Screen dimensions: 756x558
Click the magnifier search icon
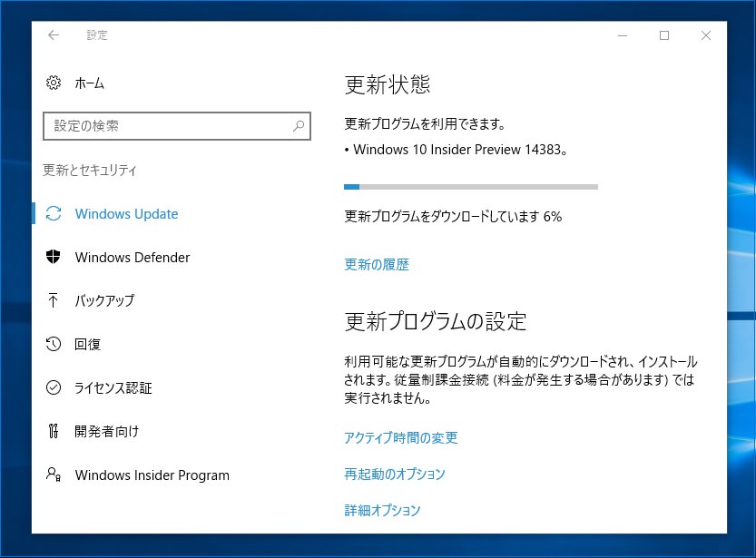(299, 126)
